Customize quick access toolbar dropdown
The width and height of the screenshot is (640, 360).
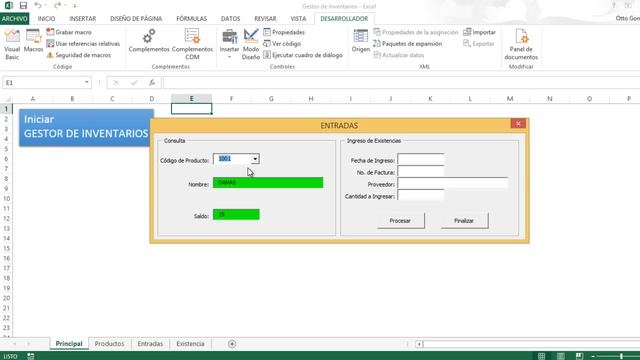tap(75, 6)
